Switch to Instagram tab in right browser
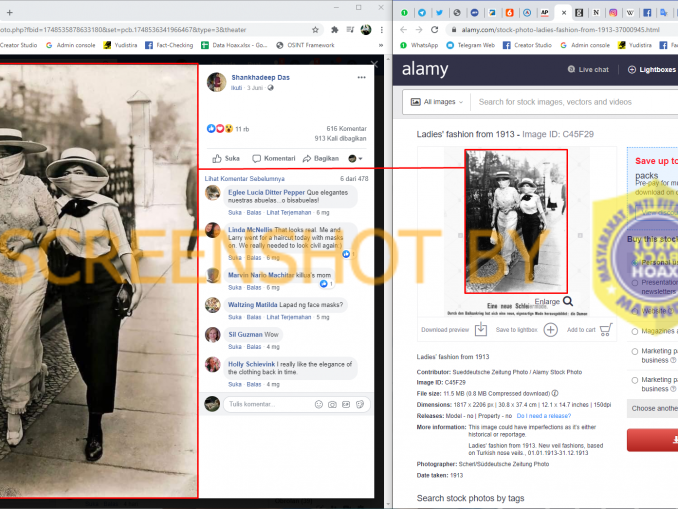The height and width of the screenshot is (509, 678). pos(613,13)
